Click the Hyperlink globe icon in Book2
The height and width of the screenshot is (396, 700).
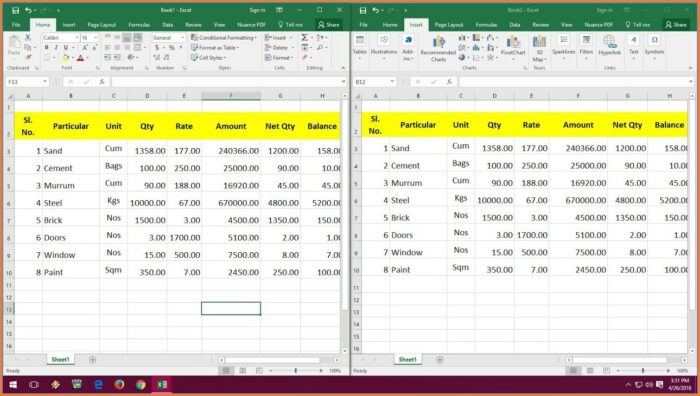609,46
